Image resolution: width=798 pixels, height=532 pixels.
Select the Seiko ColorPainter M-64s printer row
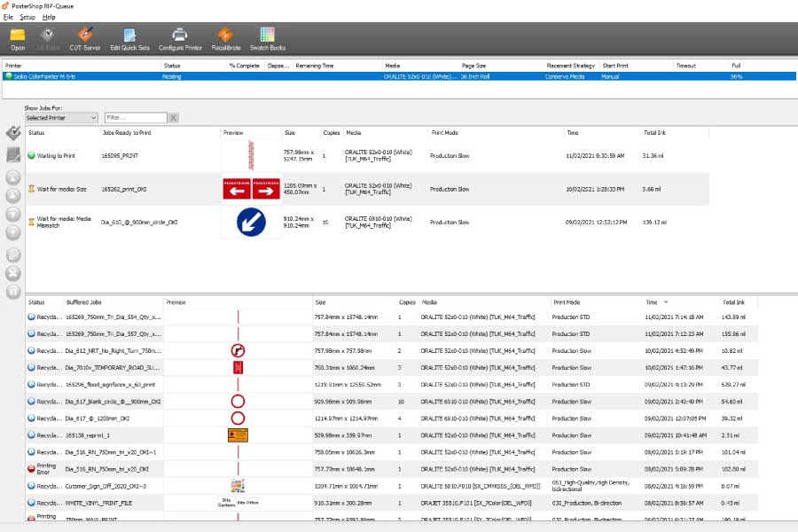click(x=399, y=76)
